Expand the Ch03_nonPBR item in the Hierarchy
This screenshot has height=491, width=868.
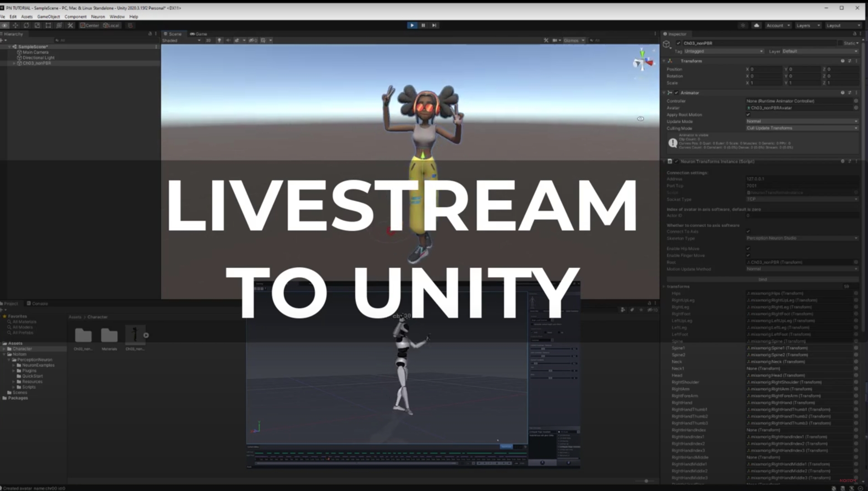(x=14, y=63)
